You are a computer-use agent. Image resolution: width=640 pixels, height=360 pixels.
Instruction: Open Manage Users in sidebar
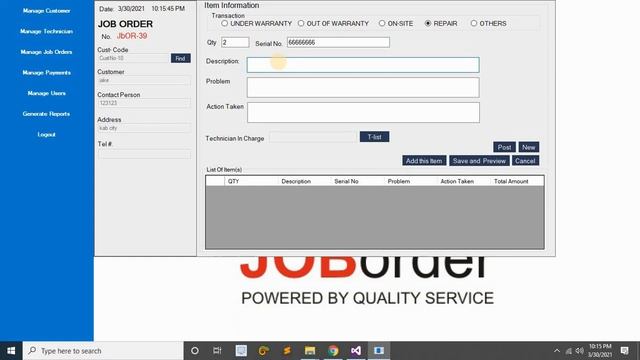pos(46,93)
